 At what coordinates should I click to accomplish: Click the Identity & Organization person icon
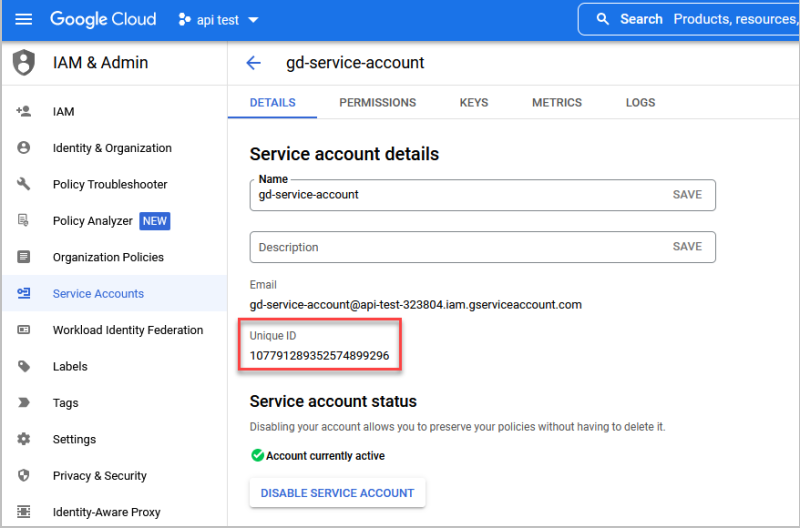point(23,147)
